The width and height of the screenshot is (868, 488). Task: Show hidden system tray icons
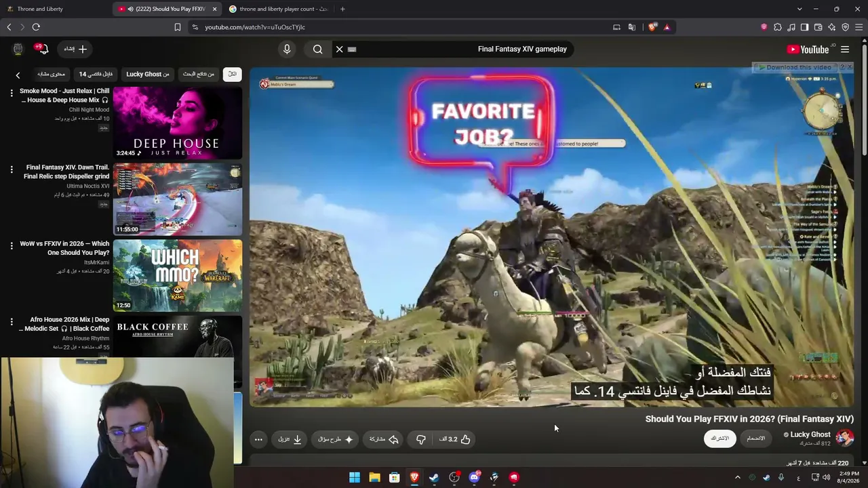(x=738, y=477)
